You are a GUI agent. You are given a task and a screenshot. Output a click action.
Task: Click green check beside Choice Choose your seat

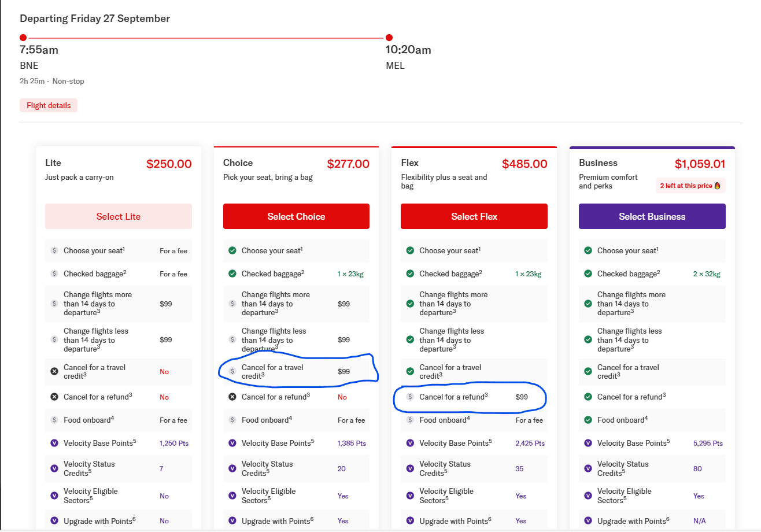[232, 250]
